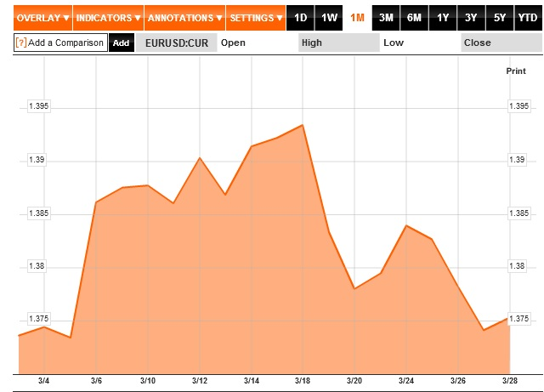This screenshot has width=544, height=392.
Task: Click the chart peak at 3/18
Action: [x=303, y=125]
